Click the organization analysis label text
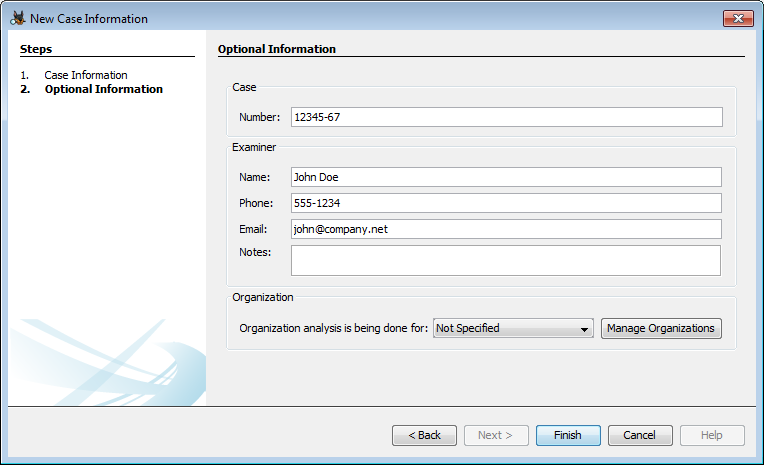Viewport: 764px width, 465px height. [334, 328]
